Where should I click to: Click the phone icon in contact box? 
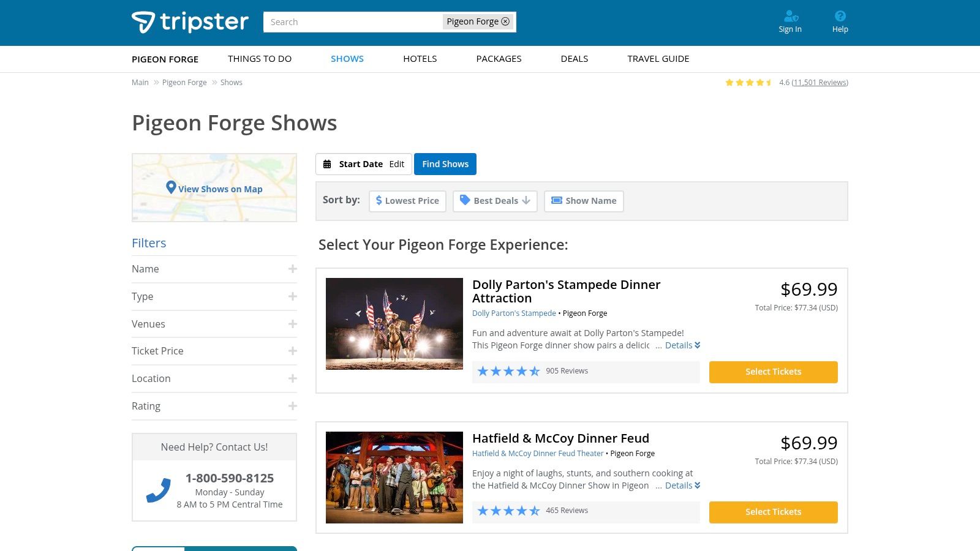(x=158, y=490)
